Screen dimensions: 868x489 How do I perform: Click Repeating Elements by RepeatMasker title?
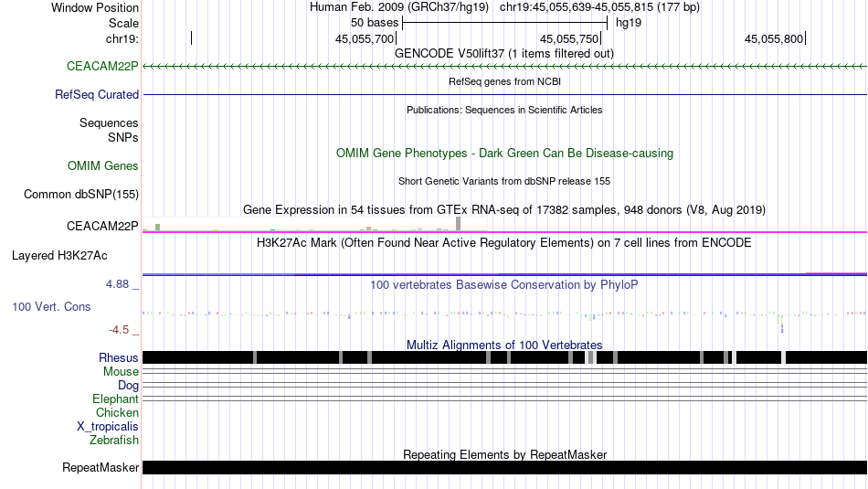505,454
